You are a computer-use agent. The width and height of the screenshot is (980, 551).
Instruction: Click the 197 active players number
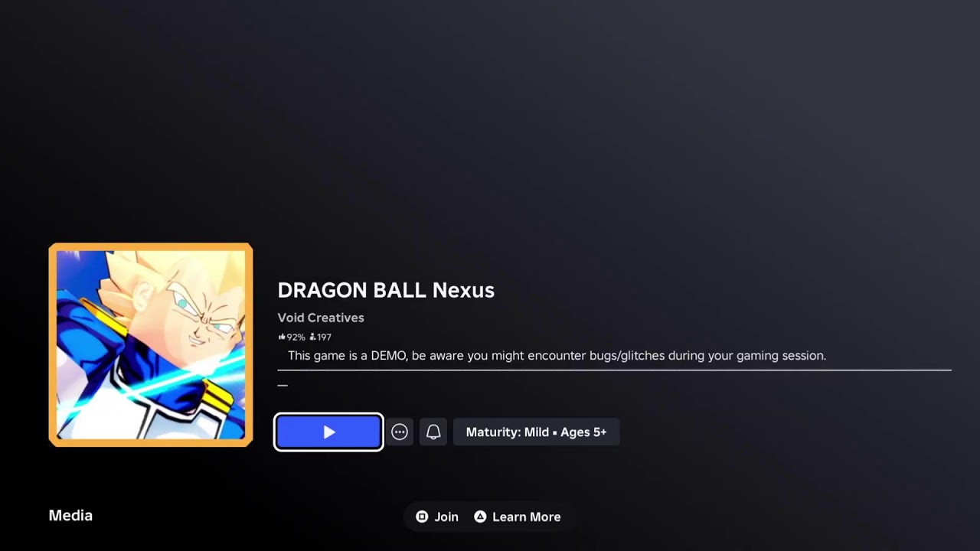pos(324,337)
